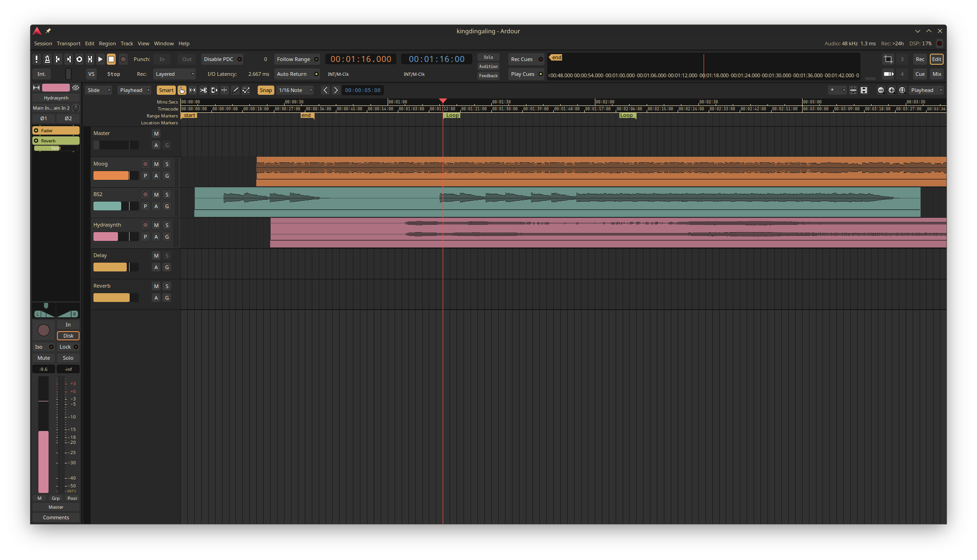Open the Region menu

(x=107, y=43)
